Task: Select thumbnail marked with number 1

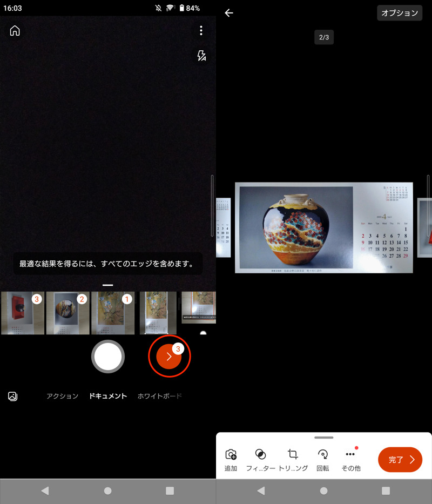Action: point(112,313)
